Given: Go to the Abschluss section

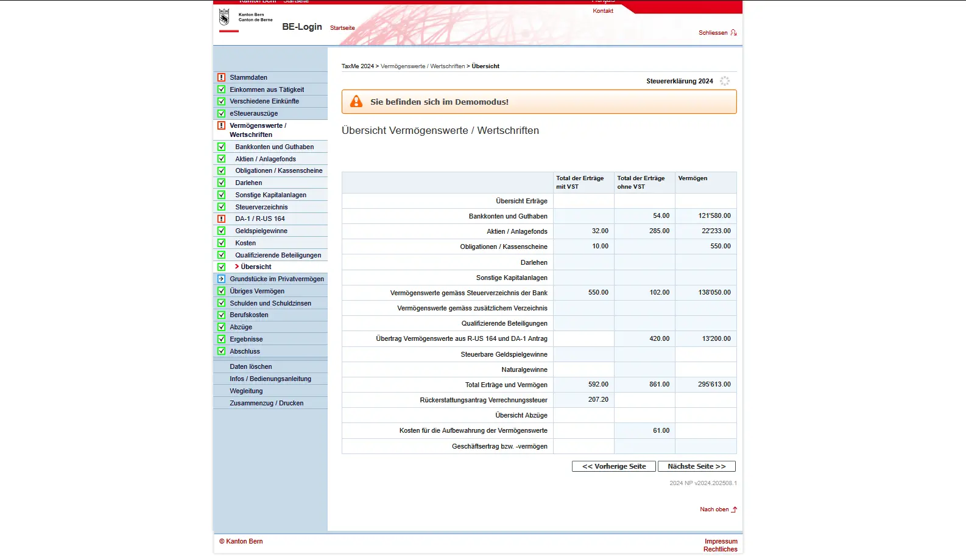Looking at the screenshot, I should [245, 351].
